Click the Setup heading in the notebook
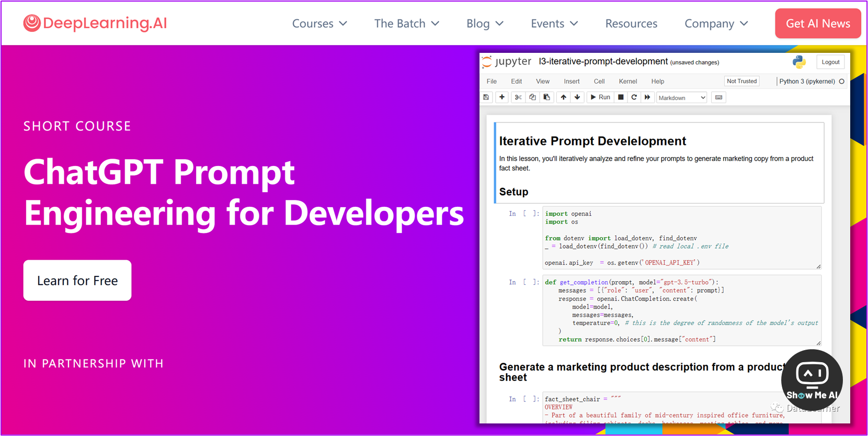Screen dimensions: 868x436 tap(513, 192)
